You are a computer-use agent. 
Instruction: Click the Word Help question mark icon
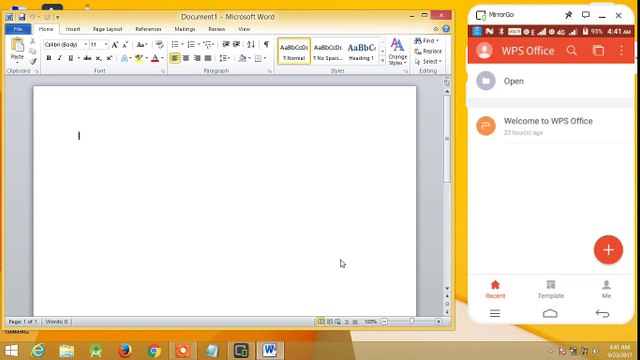446,29
